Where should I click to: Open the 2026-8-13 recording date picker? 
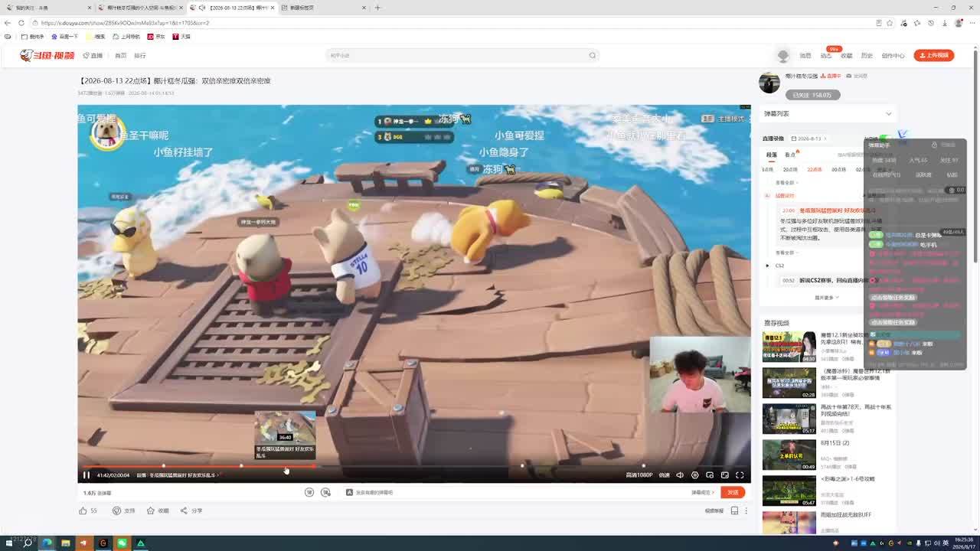(x=808, y=139)
